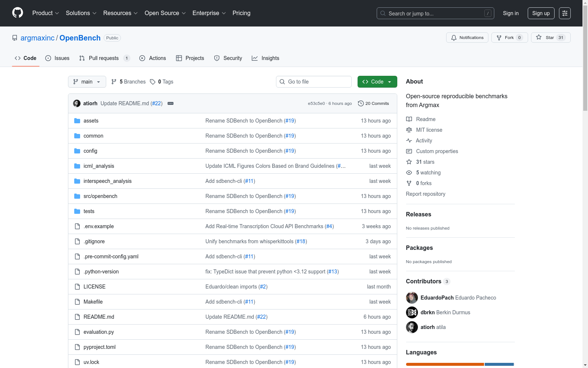The image size is (588, 368).
Task: Click the branches icon beside 5 Branches
Action: coord(114,82)
